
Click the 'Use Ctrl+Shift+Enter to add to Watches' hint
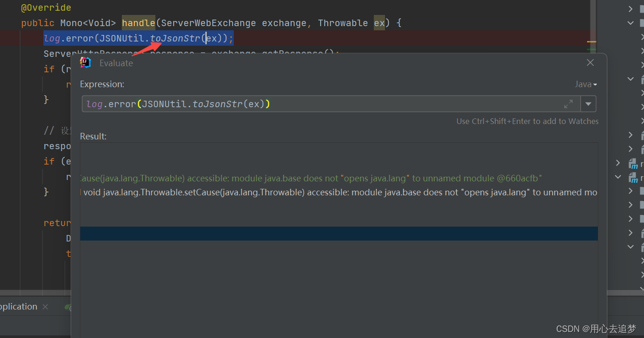click(x=527, y=121)
